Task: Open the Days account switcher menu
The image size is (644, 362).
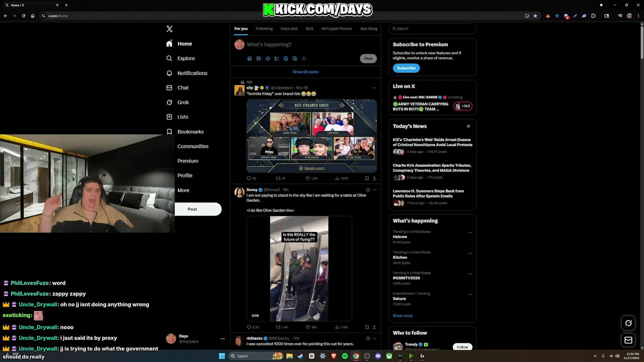Action: (x=196, y=338)
